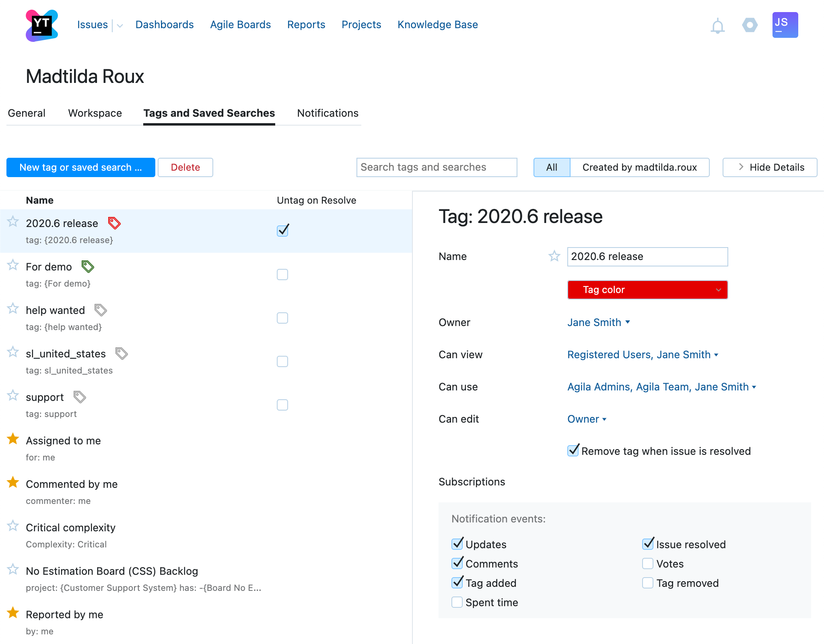Click the green tag icon beside For demo
The height and width of the screenshot is (644, 824).
[88, 266]
